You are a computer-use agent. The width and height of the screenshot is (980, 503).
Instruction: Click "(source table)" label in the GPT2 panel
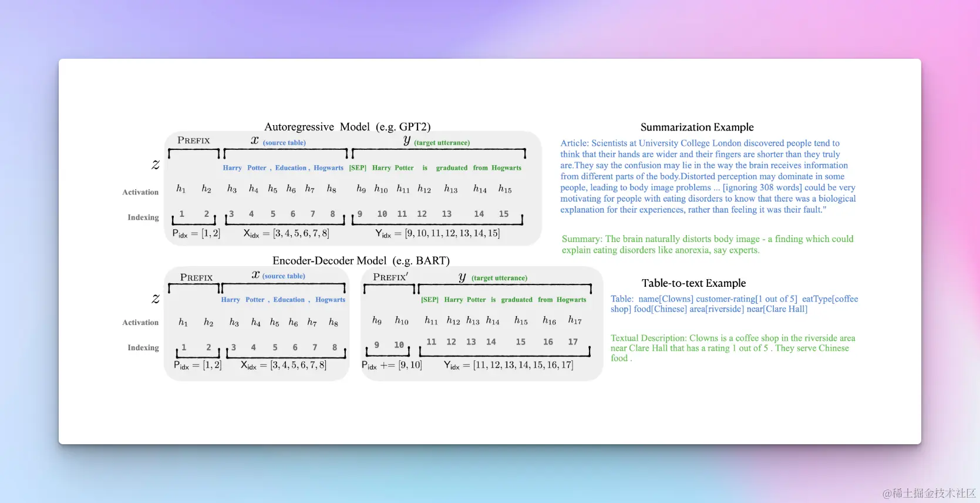[x=284, y=143]
